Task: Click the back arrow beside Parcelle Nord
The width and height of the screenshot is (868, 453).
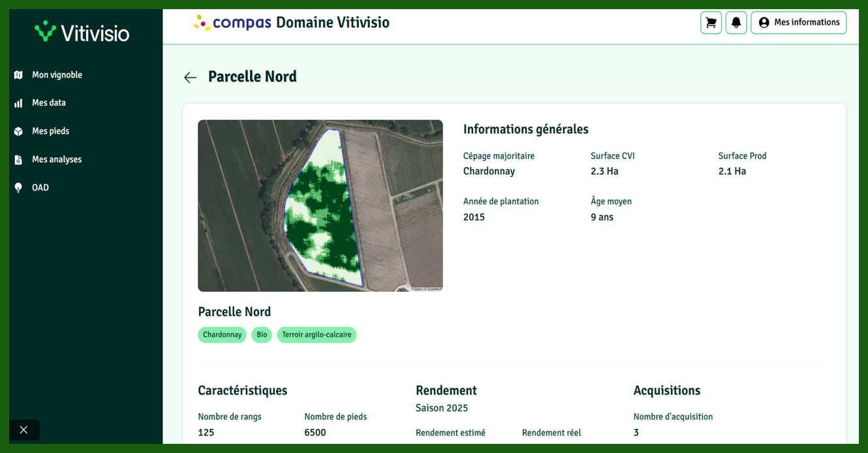Action: click(x=190, y=78)
